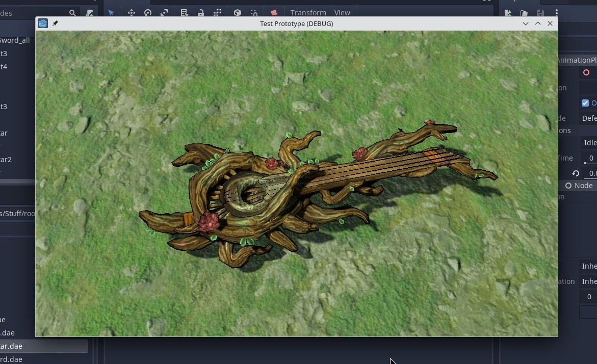597x364 pixels.
Task: Click the red circle icon in the inspector
Action: [x=586, y=72]
